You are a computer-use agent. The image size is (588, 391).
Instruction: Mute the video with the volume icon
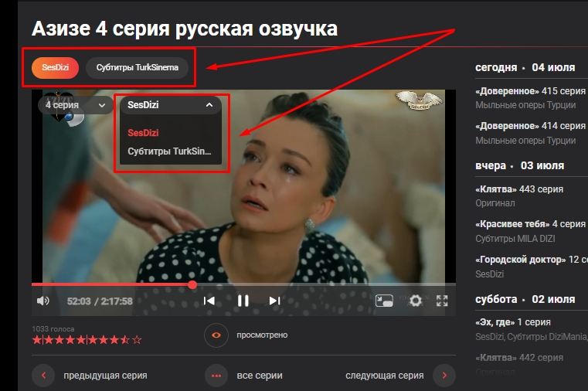[x=43, y=301]
